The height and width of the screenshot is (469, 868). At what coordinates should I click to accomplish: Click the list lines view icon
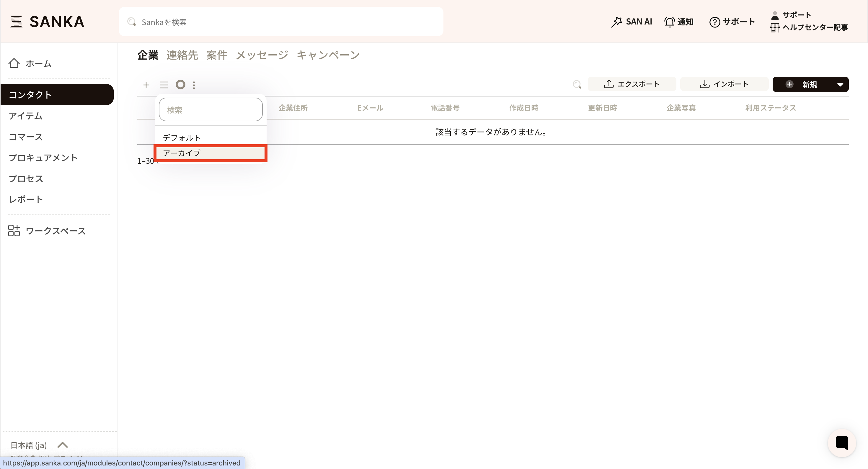[x=164, y=85]
